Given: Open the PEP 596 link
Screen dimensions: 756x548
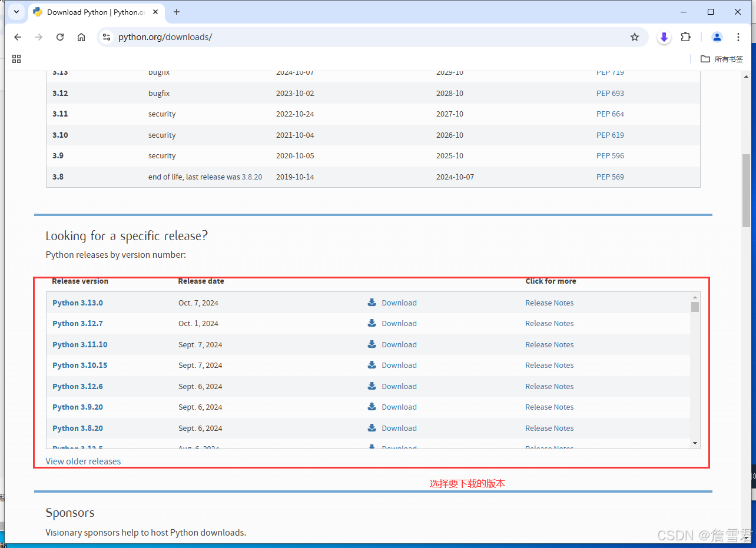Looking at the screenshot, I should 610,156.
